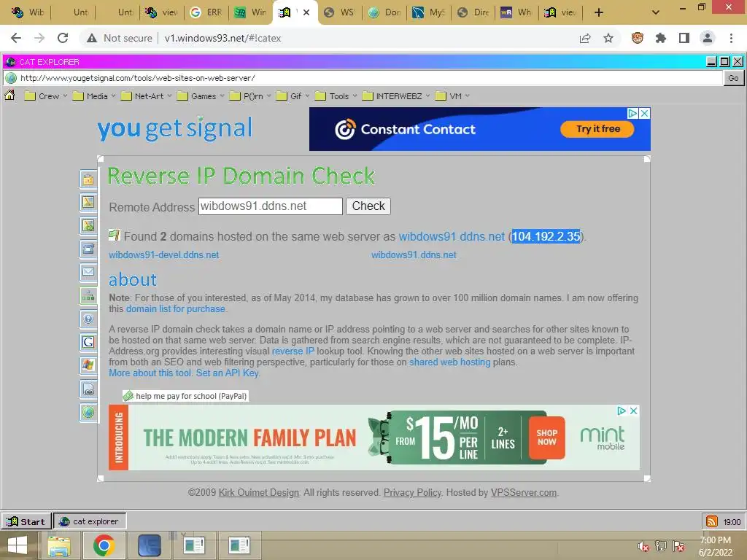Image resolution: width=747 pixels, height=560 pixels.
Task: Click the Cat Explorer URL address bar
Action: pyautogui.click(x=363, y=78)
